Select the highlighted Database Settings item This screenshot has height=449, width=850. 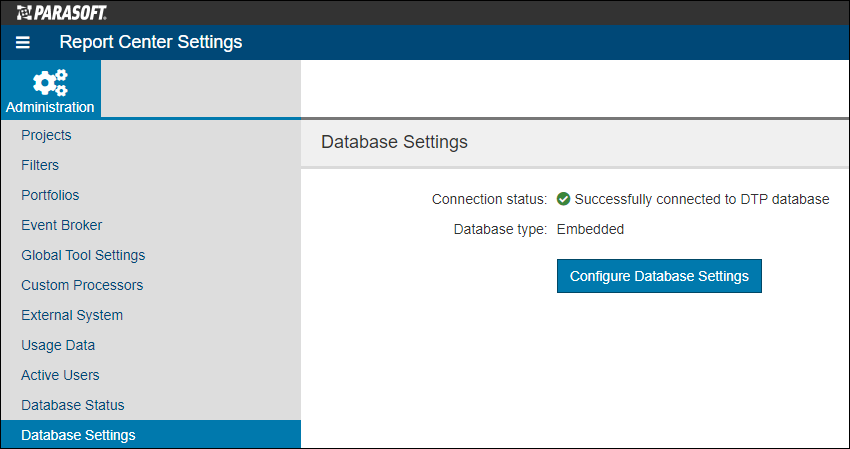tap(151, 434)
